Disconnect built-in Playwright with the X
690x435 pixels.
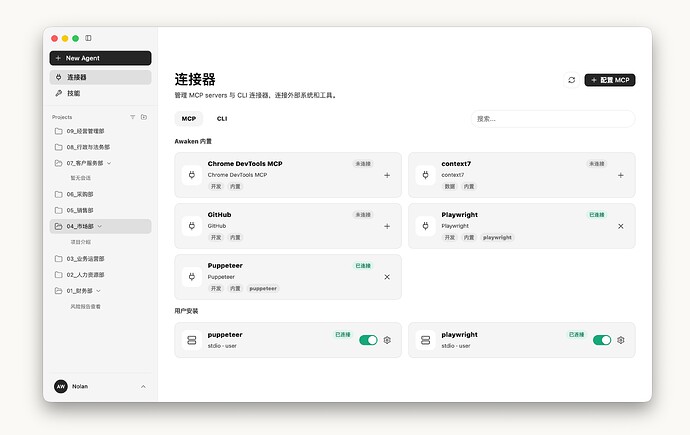[620, 226]
